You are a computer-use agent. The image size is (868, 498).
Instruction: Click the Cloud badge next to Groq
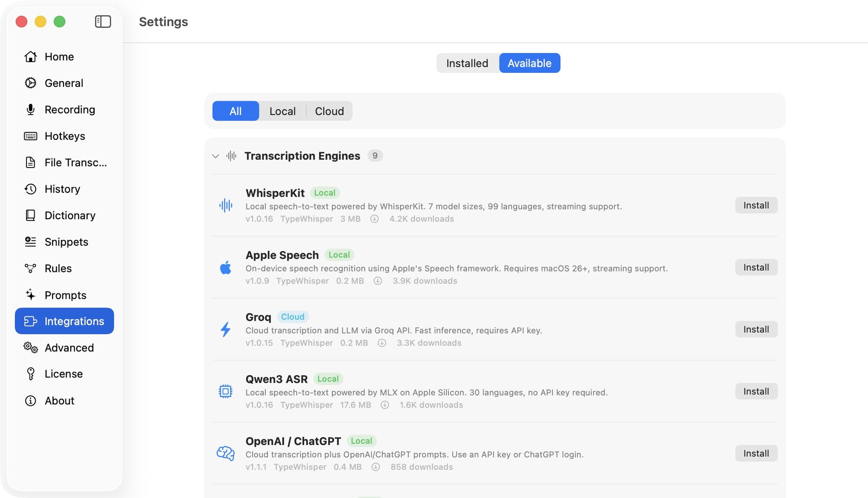pyautogui.click(x=293, y=317)
